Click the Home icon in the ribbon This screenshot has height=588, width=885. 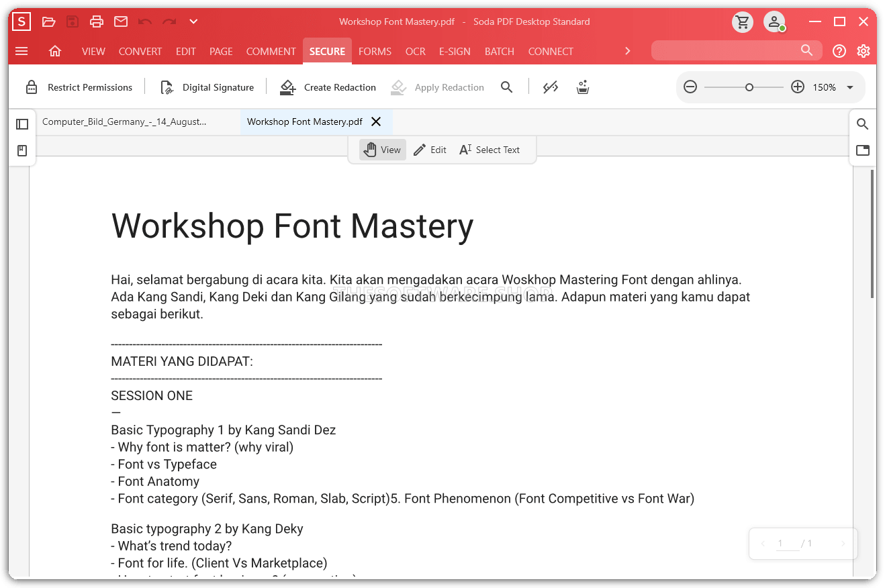55,51
